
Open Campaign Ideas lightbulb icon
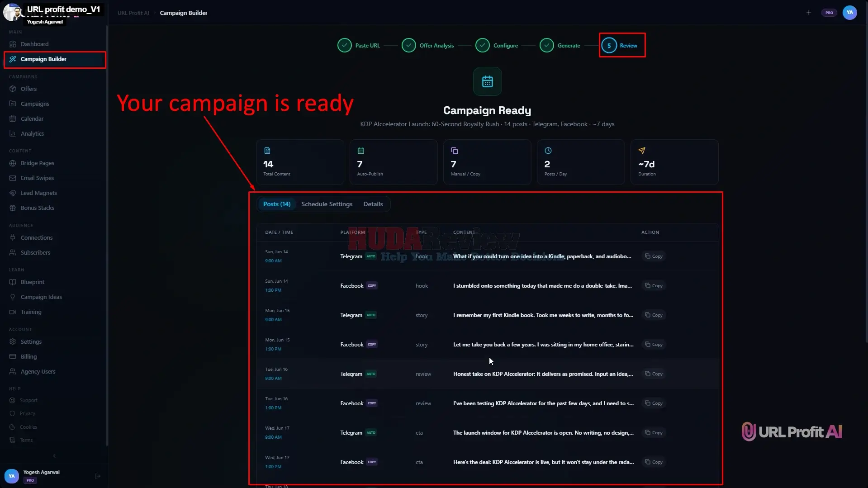pyautogui.click(x=13, y=297)
